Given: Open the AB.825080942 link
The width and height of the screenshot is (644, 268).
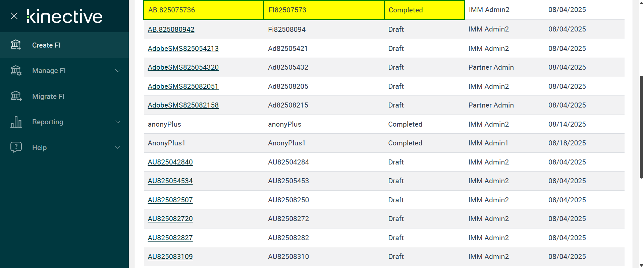Looking at the screenshot, I should pos(171,29).
